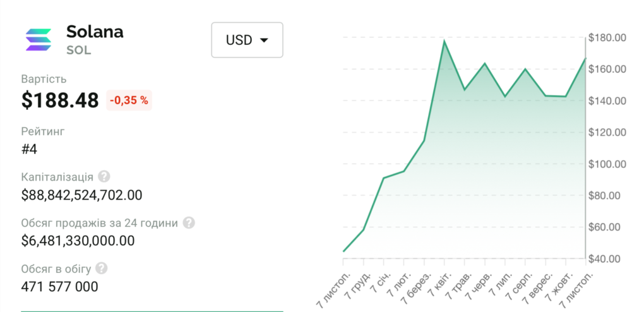Click help icon beside Обсяг продажів за 24 години

tap(189, 222)
